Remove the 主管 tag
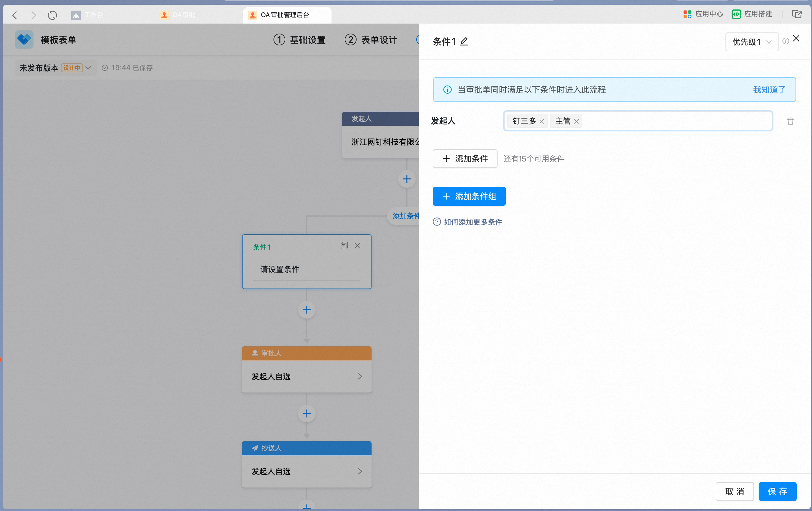 (x=576, y=121)
